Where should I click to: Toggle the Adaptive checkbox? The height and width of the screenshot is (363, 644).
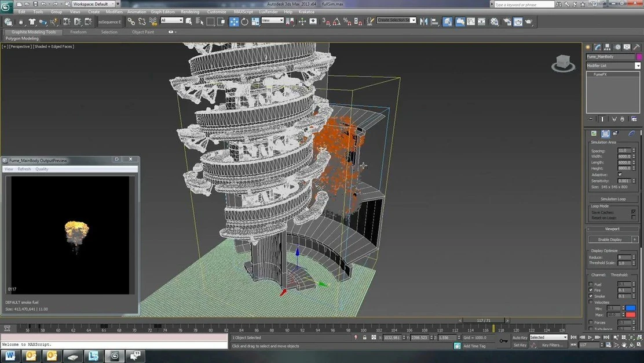coord(620,175)
